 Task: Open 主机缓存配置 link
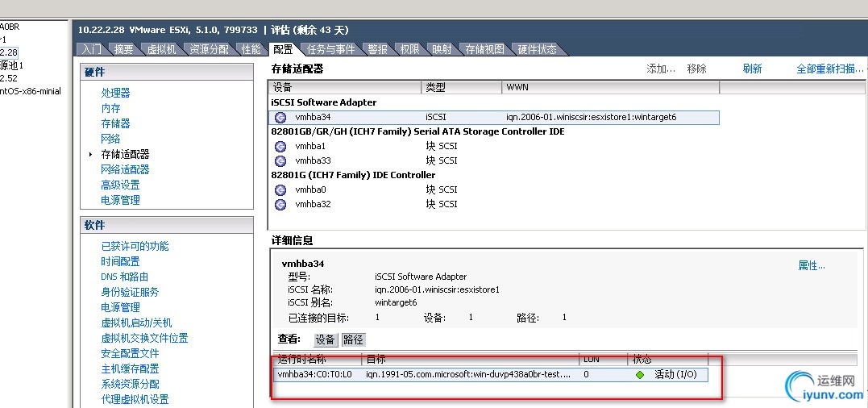click(130, 368)
